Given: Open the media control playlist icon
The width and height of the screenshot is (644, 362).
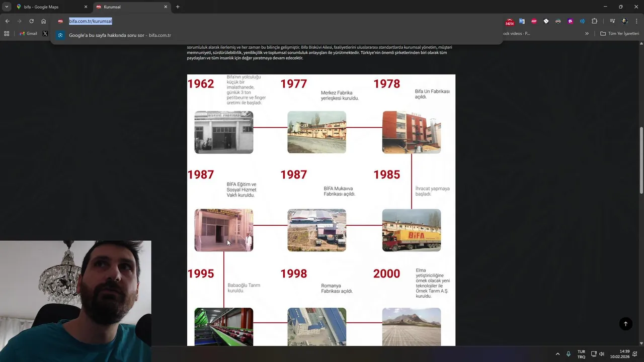Looking at the screenshot, I should (x=612, y=21).
